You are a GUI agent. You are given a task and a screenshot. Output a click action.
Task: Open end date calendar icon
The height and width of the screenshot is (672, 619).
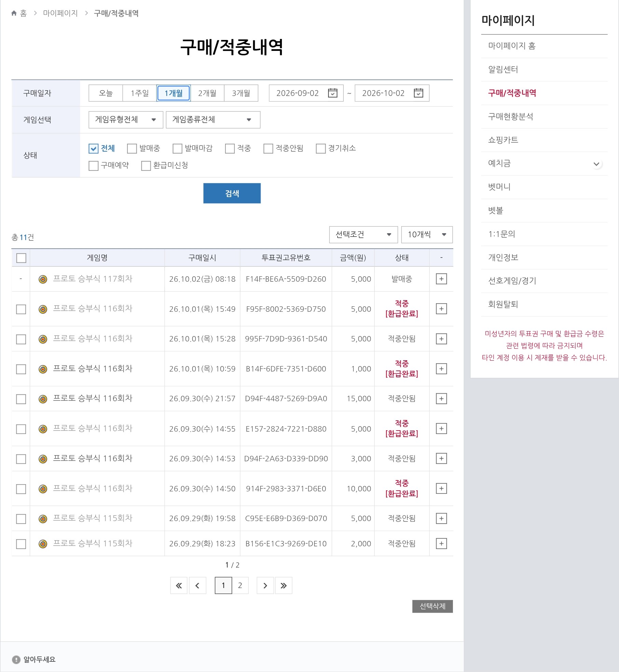(418, 93)
